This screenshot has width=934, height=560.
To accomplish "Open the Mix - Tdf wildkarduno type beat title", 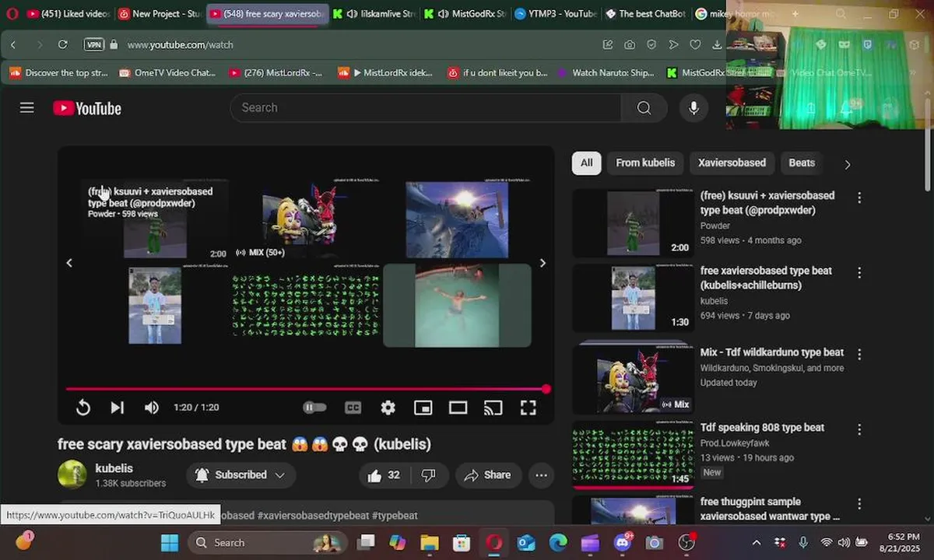I will (772, 352).
